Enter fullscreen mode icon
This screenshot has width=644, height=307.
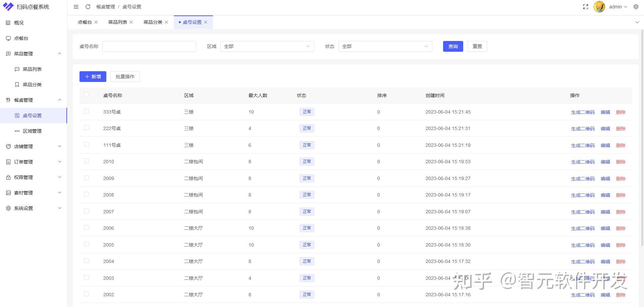(x=586, y=7)
